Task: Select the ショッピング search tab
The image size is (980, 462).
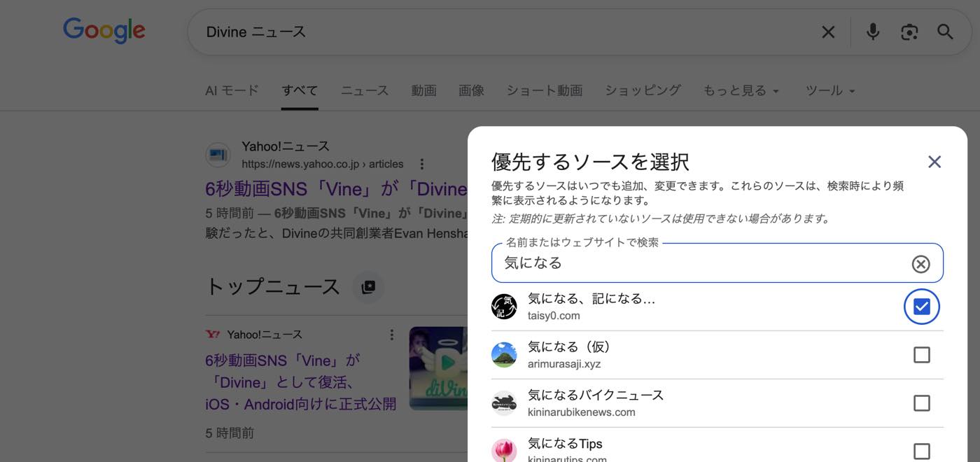Action: [642, 91]
